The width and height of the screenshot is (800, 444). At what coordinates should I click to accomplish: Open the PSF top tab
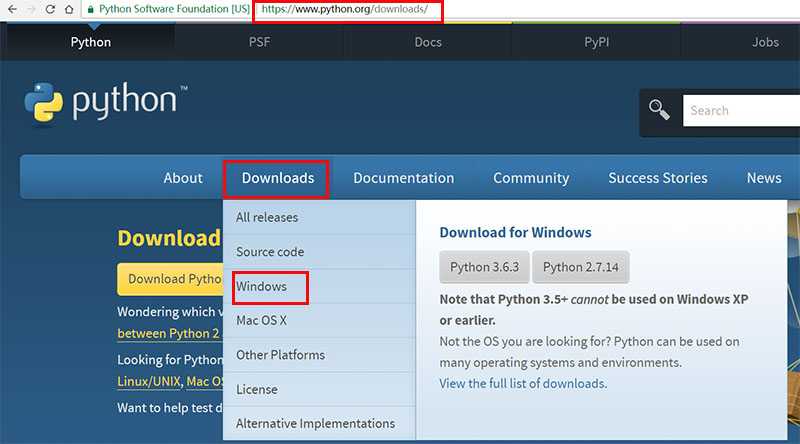[259, 42]
